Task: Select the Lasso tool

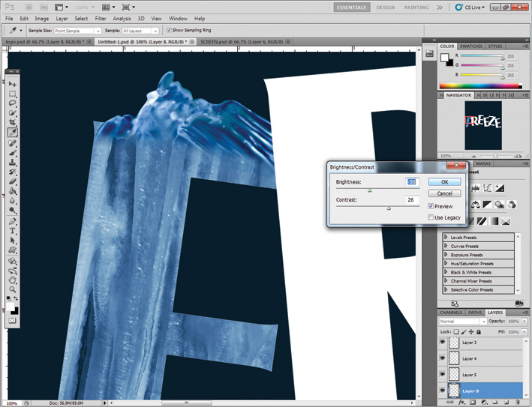Action: pos(13,103)
